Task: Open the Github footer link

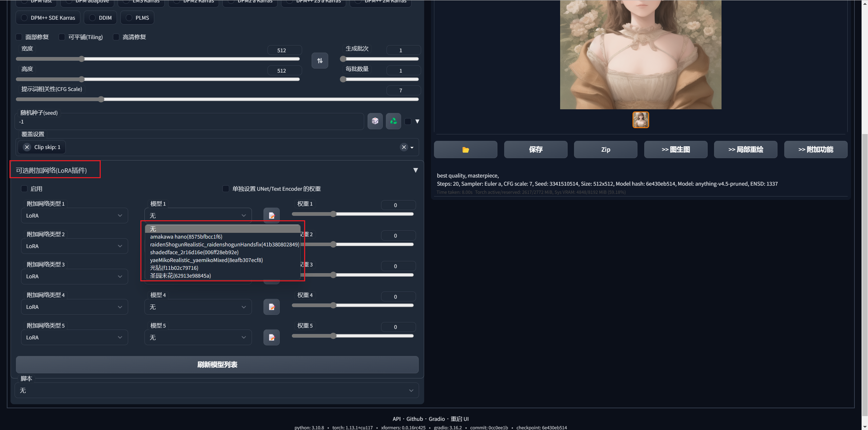Action: point(415,419)
